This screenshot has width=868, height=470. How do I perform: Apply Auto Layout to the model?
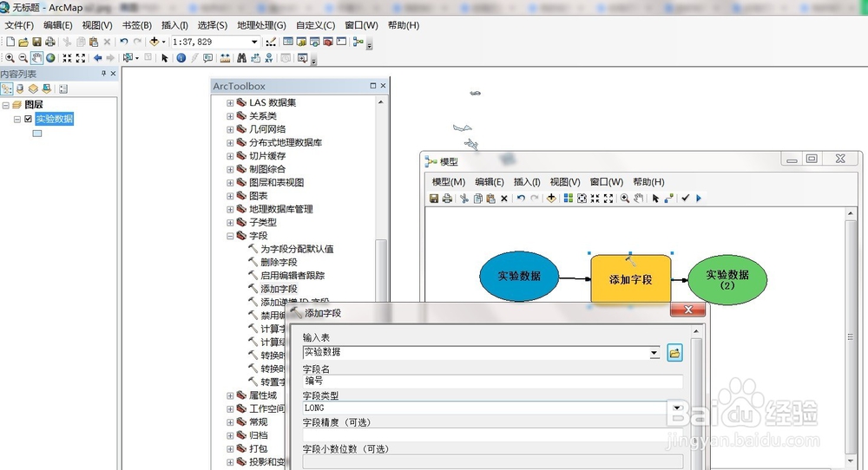click(568, 199)
